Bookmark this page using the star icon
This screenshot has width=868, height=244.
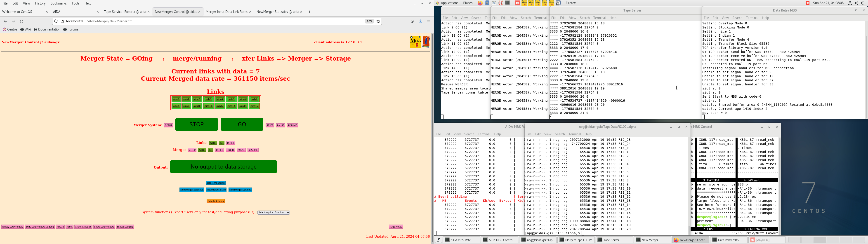pyautogui.click(x=378, y=21)
